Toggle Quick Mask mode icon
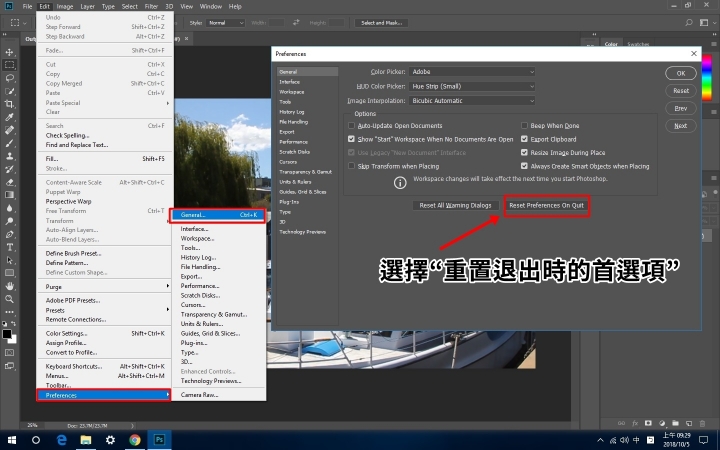Image resolution: width=720 pixels, height=450 pixels. (x=9, y=353)
